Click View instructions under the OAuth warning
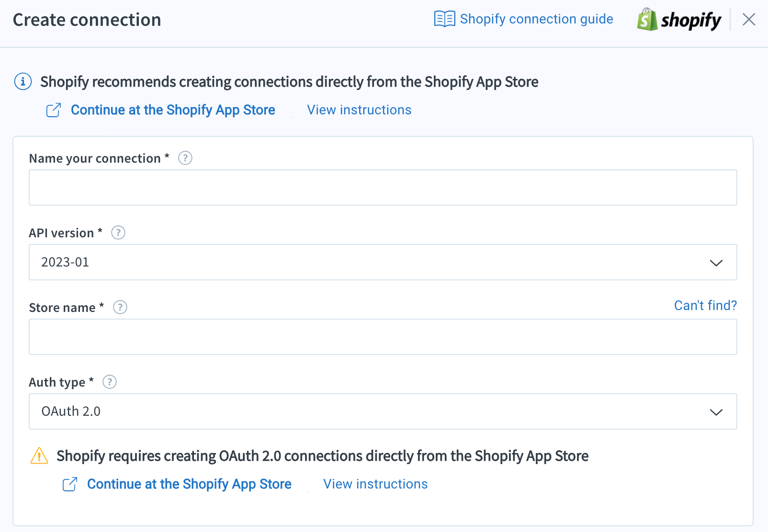Image resolution: width=768 pixels, height=532 pixels. (x=375, y=484)
